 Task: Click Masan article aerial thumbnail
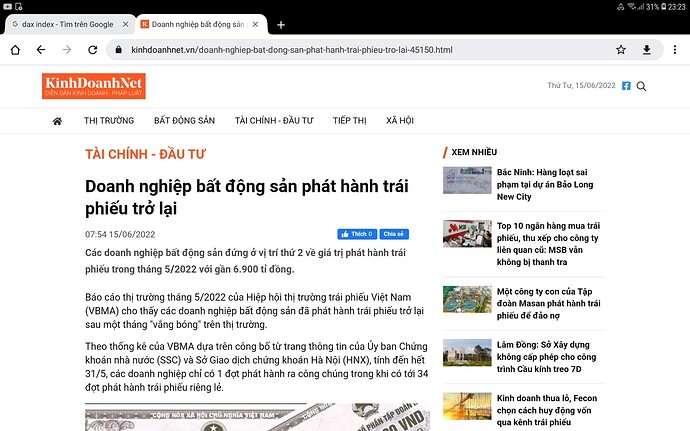coord(467,299)
